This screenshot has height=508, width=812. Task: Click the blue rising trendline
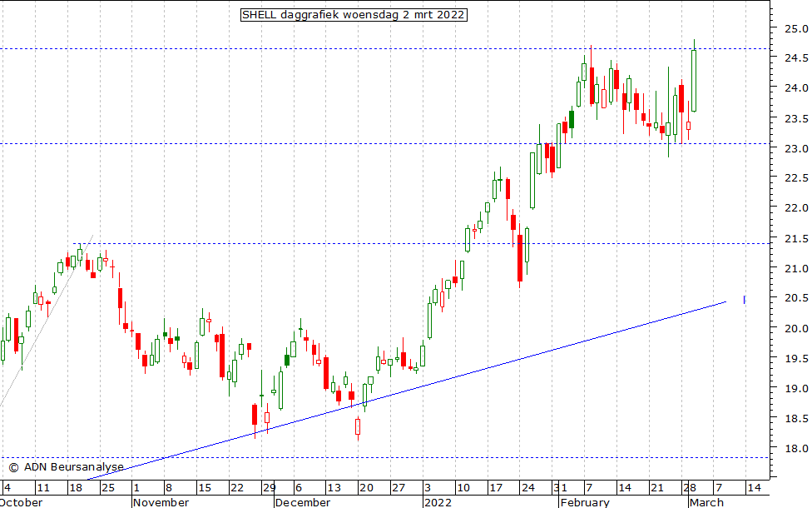[x=407, y=390]
